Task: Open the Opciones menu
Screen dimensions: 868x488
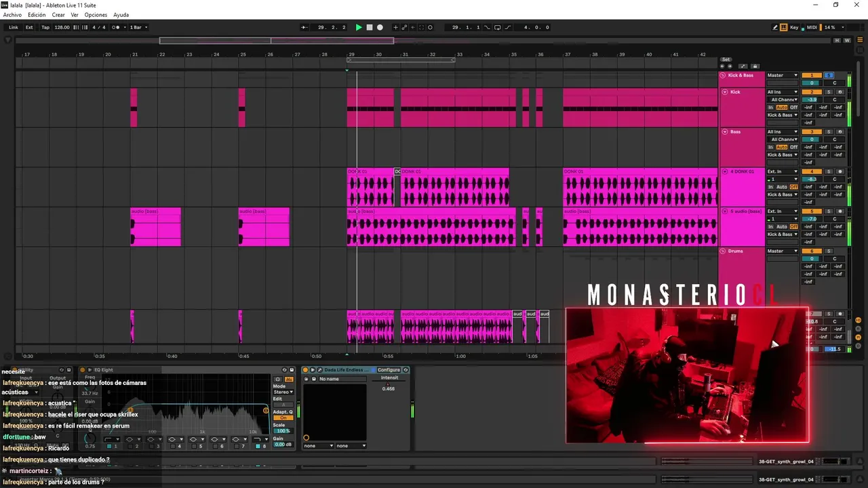Action: (x=96, y=15)
